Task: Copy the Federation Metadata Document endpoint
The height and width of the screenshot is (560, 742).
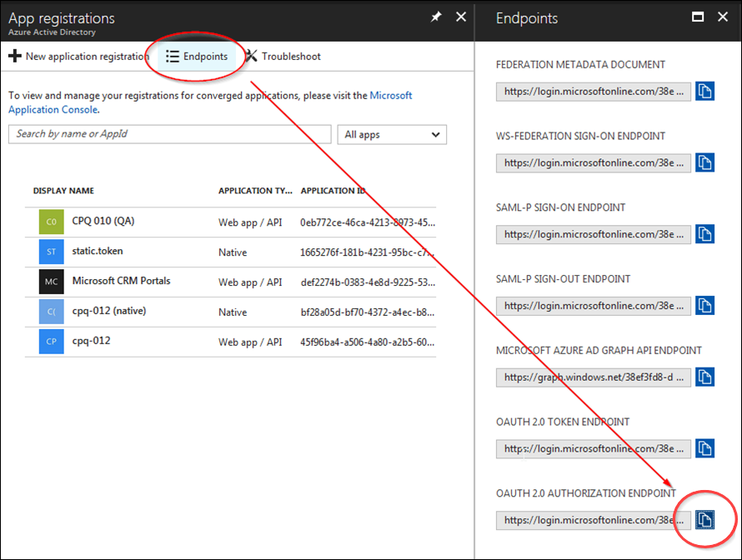Action: [704, 91]
